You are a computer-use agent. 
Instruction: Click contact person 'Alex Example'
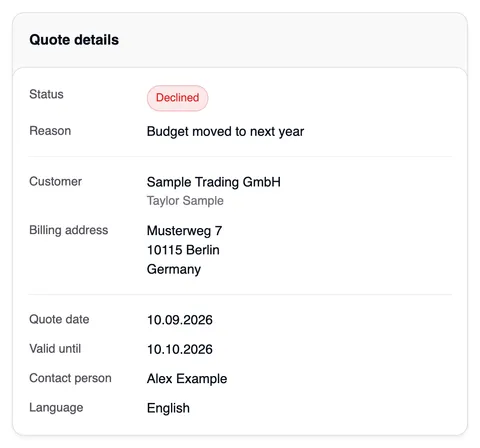point(187,379)
